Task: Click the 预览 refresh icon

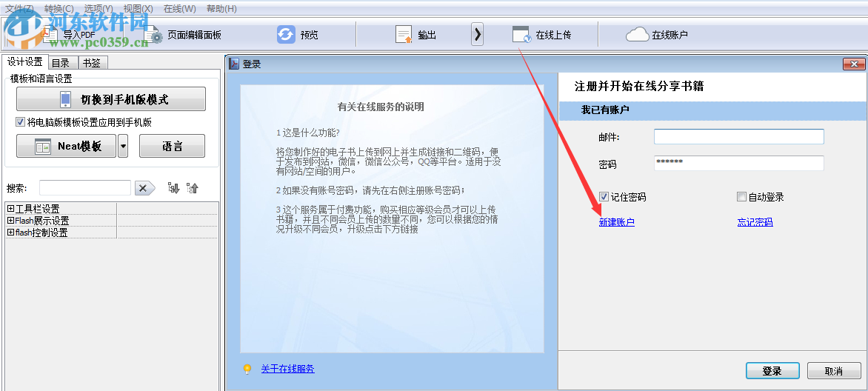Action: [x=286, y=34]
